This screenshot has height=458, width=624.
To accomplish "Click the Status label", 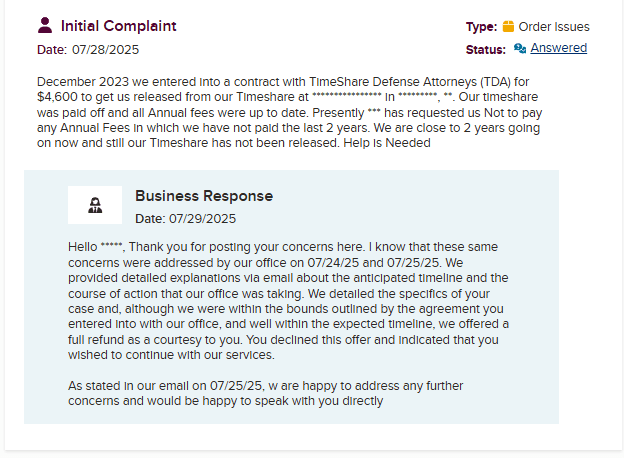I will coord(485,49).
